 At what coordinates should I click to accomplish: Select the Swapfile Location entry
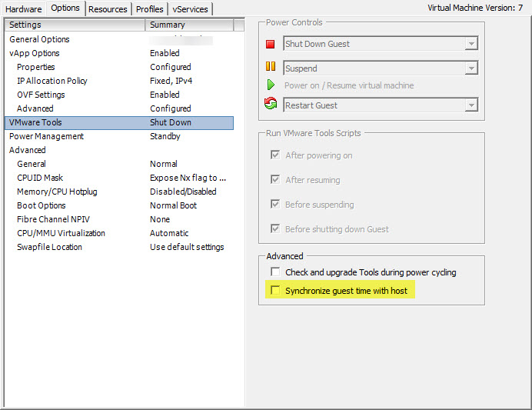49,247
